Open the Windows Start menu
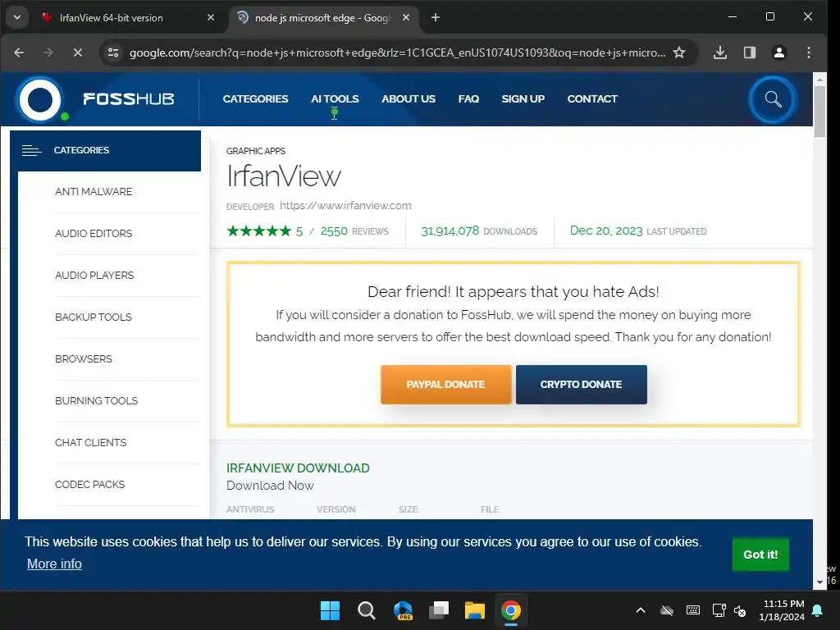 (330, 610)
